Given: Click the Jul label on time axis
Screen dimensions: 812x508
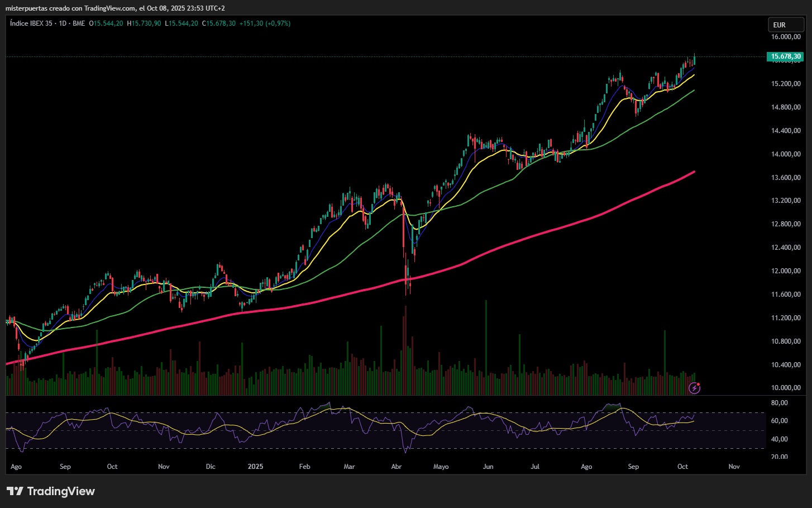Looking at the screenshot, I should point(535,467).
